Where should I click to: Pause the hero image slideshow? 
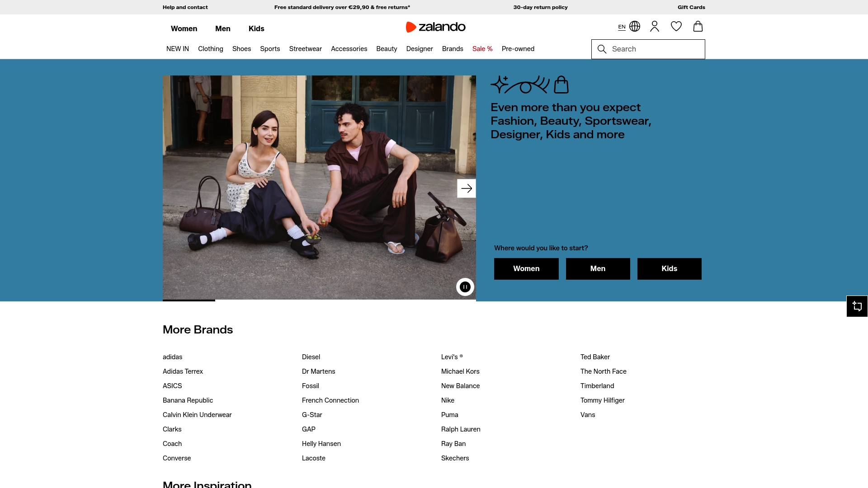[x=465, y=286]
